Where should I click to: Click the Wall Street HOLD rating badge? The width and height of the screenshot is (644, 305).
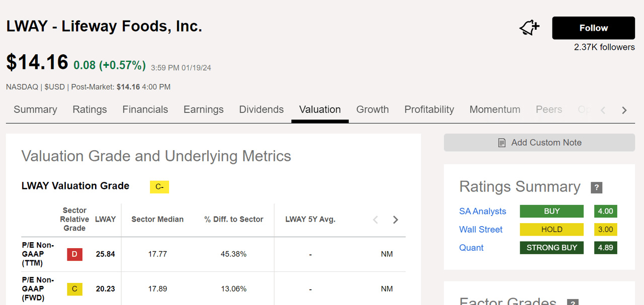551,229
